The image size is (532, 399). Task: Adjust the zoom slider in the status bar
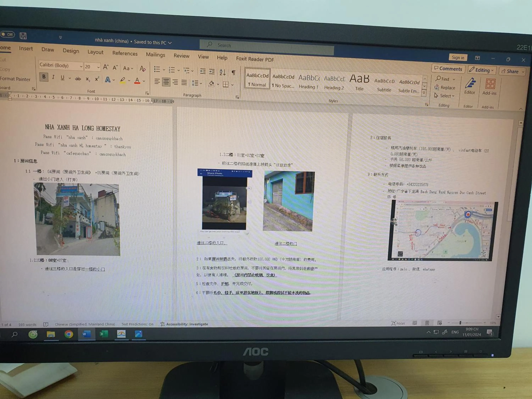point(460,323)
